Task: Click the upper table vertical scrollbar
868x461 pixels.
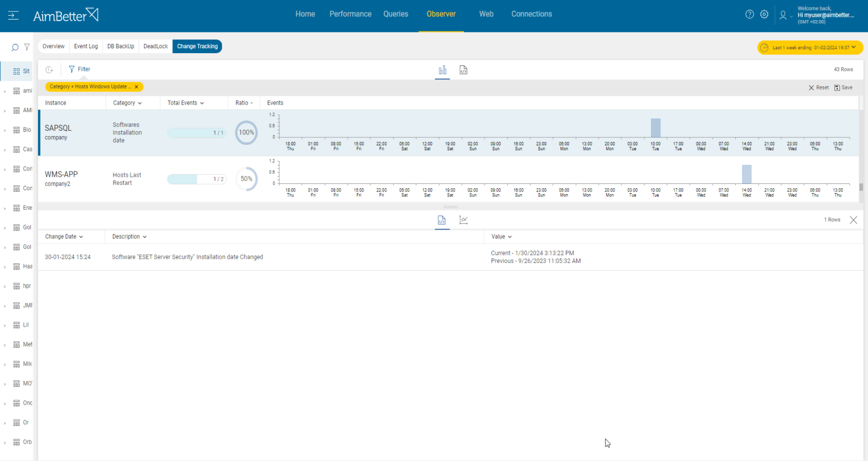Action: 861,187
